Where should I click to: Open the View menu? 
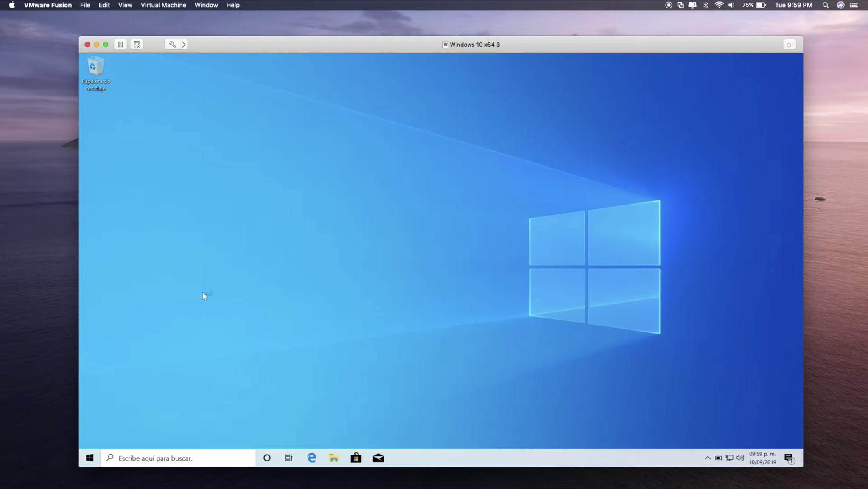(x=125, y=5)
